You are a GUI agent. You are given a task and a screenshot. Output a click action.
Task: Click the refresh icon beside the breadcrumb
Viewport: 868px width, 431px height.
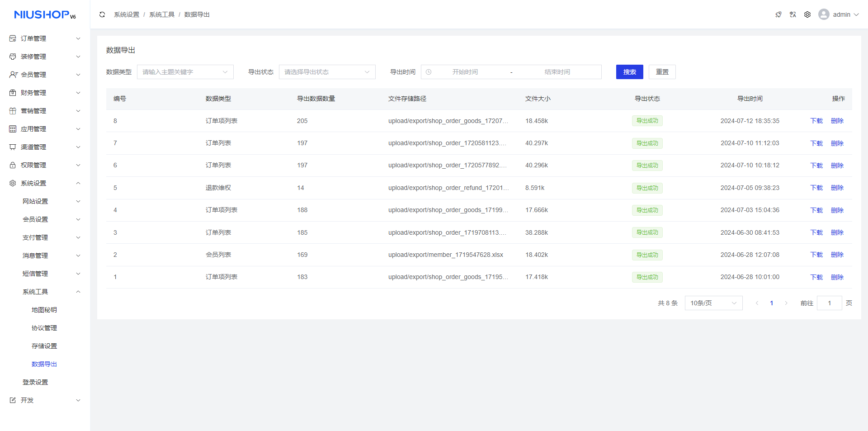pyautogui.click(x=102, y=14)
